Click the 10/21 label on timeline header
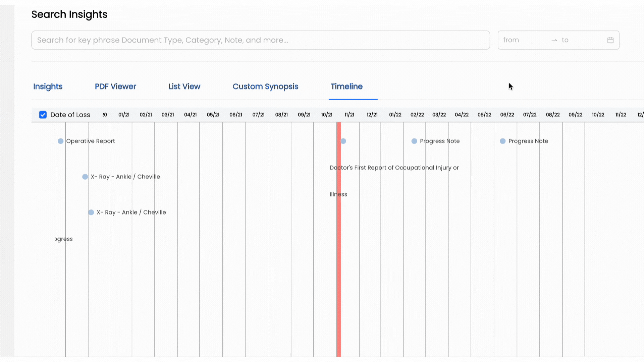 coord(326,114)
